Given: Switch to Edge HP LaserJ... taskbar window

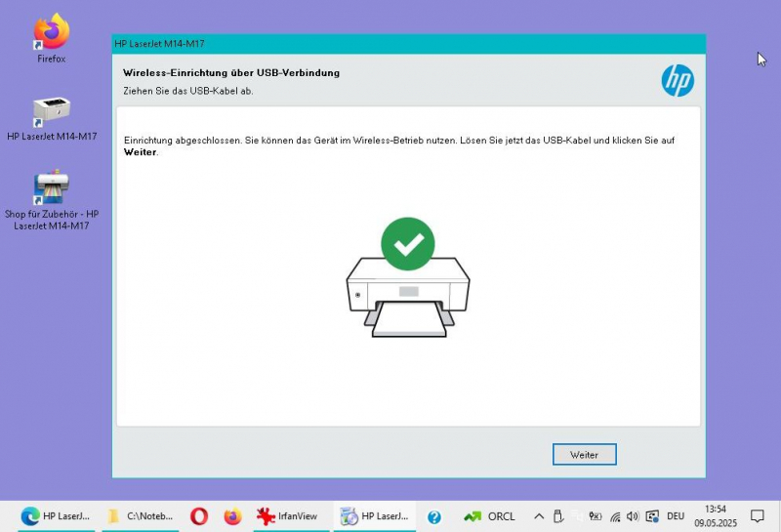Looking at the screenshot, I should [56, 516].
